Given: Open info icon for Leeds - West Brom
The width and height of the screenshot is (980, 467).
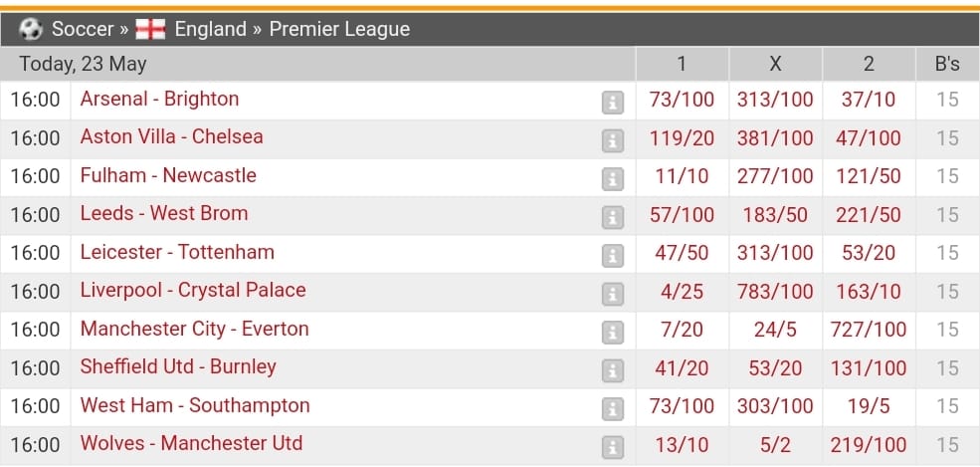Looking at the screenshot, I should tap(613, 217).
